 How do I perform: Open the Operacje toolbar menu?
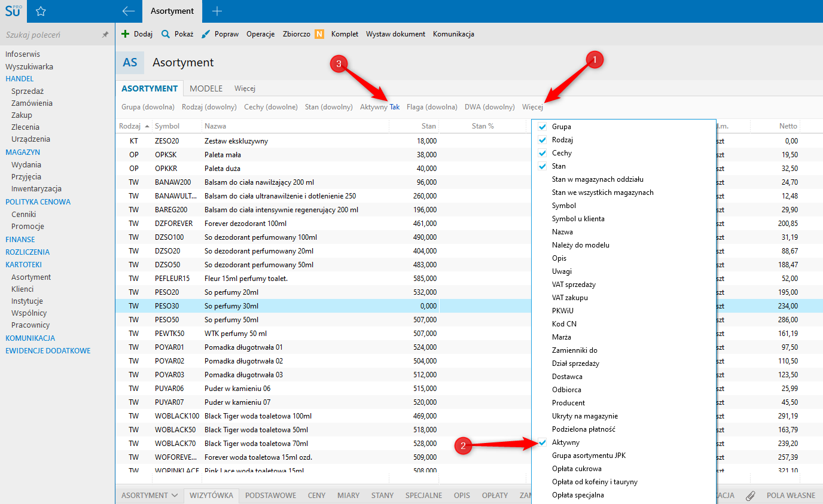click(260, 34)
